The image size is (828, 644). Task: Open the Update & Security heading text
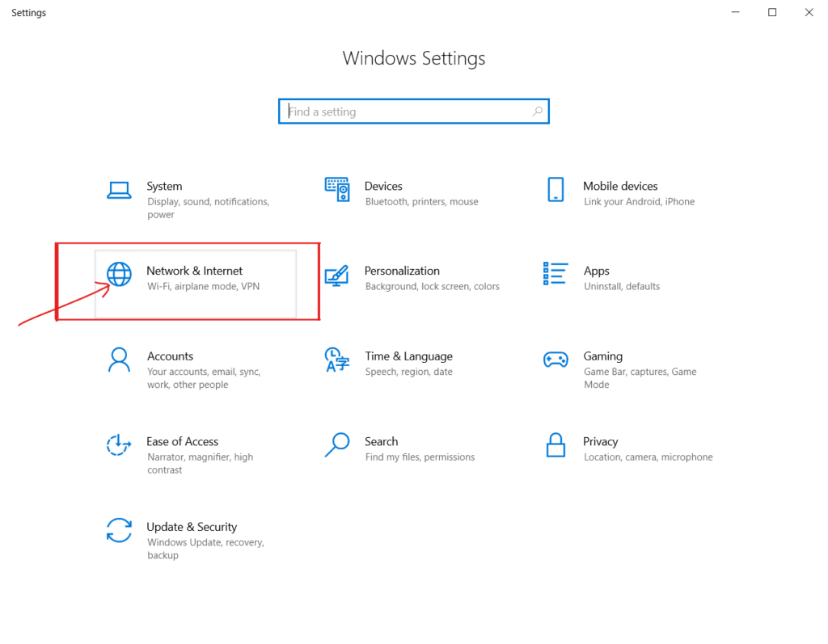pyautogui.click(x=192, y=527)
